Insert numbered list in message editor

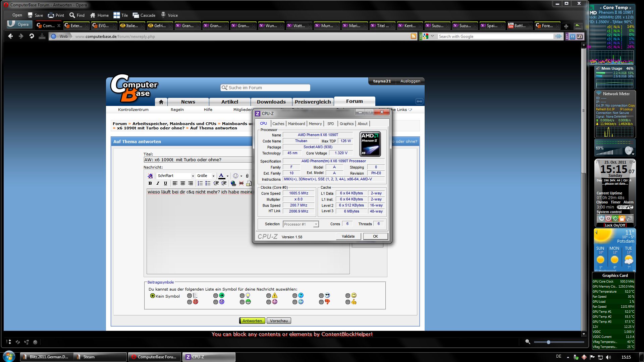coord(200,183)
